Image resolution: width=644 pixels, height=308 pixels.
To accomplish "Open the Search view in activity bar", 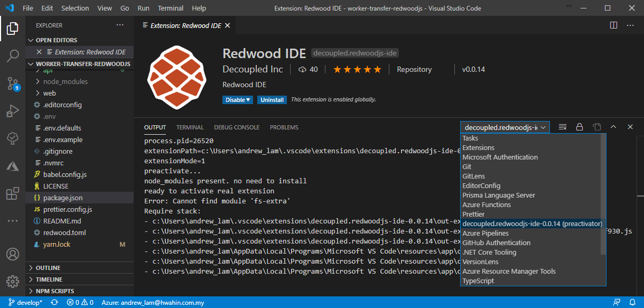I will coord(13,55).
